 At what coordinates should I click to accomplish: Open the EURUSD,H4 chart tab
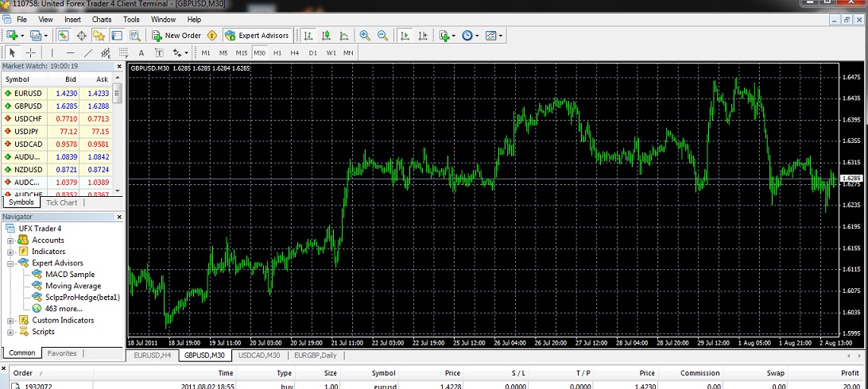point(152,356)
